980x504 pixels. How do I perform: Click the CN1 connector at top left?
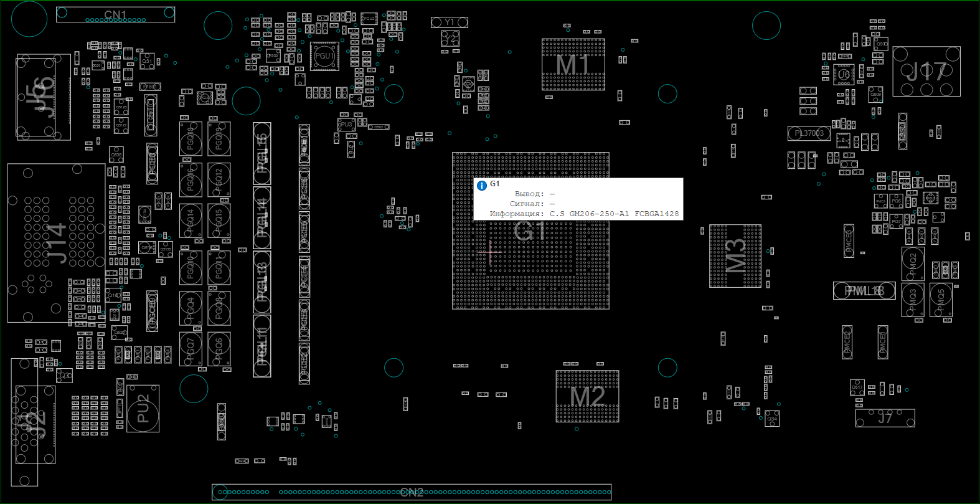tap(115, 14)
